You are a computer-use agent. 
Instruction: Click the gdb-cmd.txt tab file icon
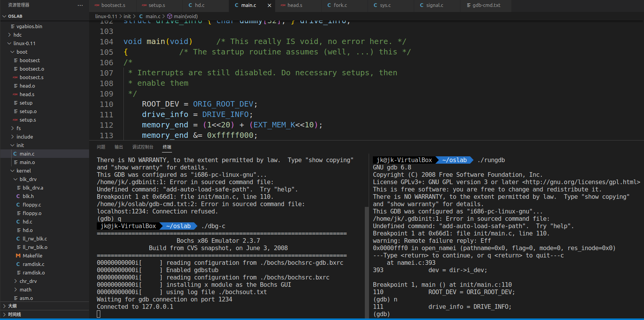point(469,5)
